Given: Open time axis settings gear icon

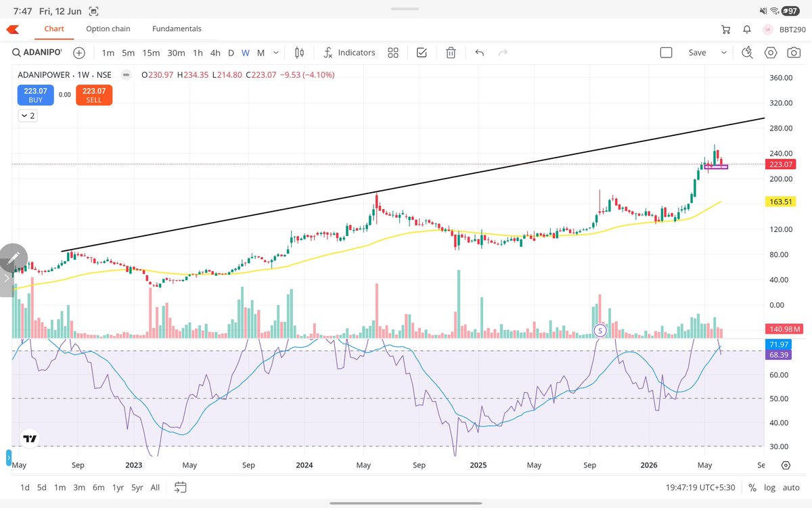Looking at the screenshot, I should (786, 465).
